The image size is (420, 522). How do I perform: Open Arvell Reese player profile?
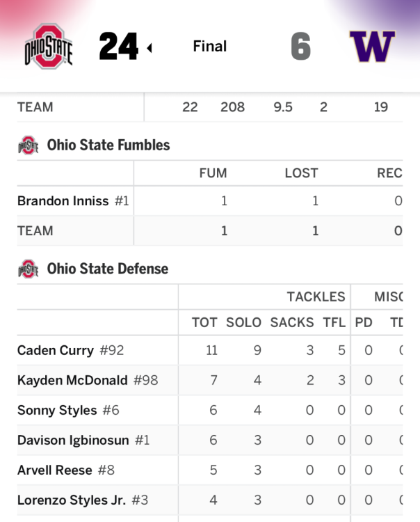[x=54, y=470]
